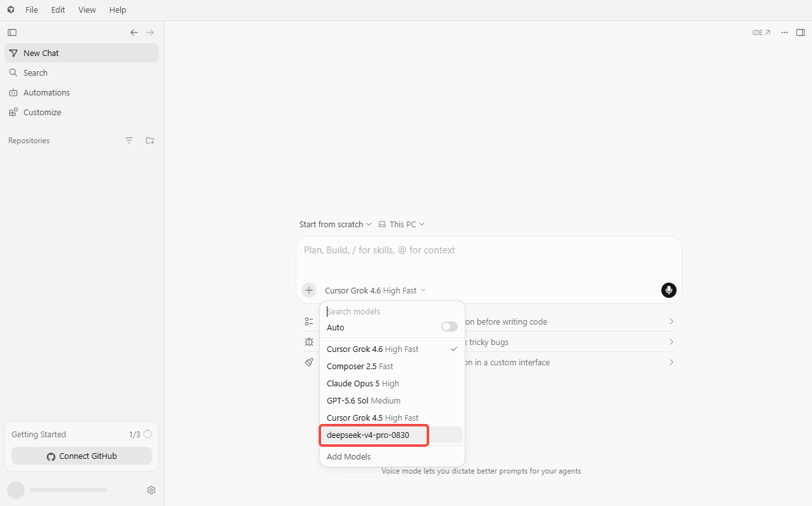
Task: Click the repositories filter icon
Action: click(x=129, y=141)
